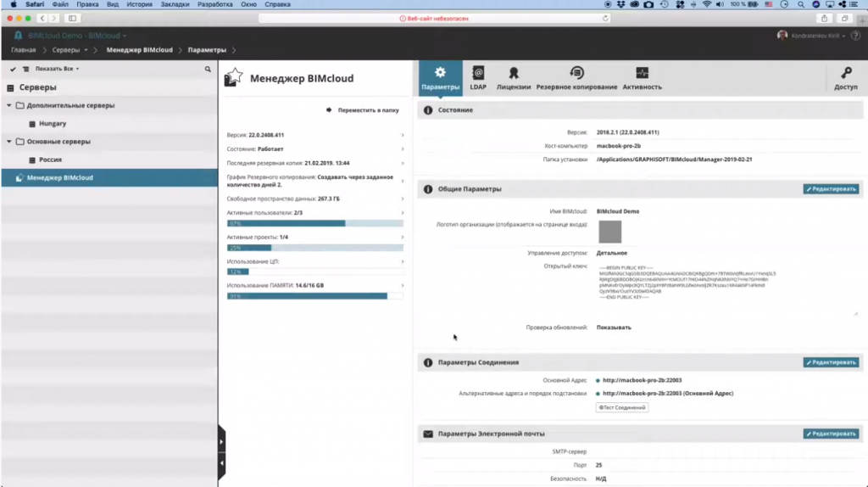The width and height of the screenshot is (868, 487).
Task: Click the envelope icon of email settings
Action: (x=428, y=434)
